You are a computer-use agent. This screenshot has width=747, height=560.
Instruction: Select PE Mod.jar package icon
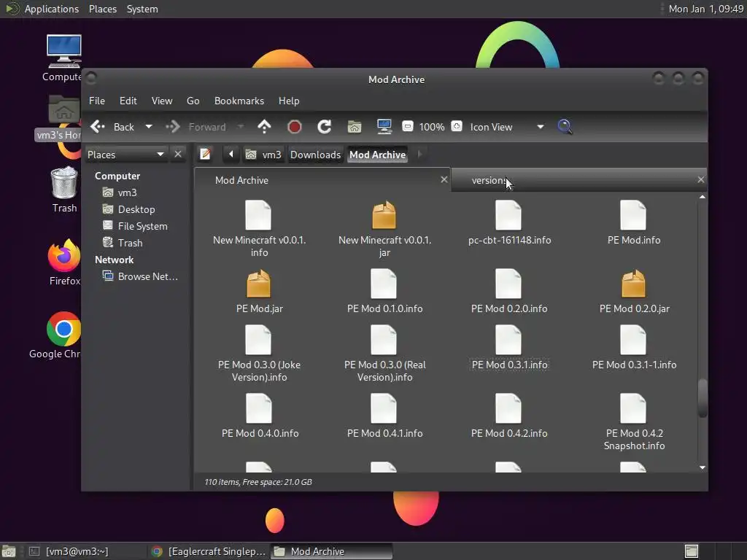[x=258, y=284]
